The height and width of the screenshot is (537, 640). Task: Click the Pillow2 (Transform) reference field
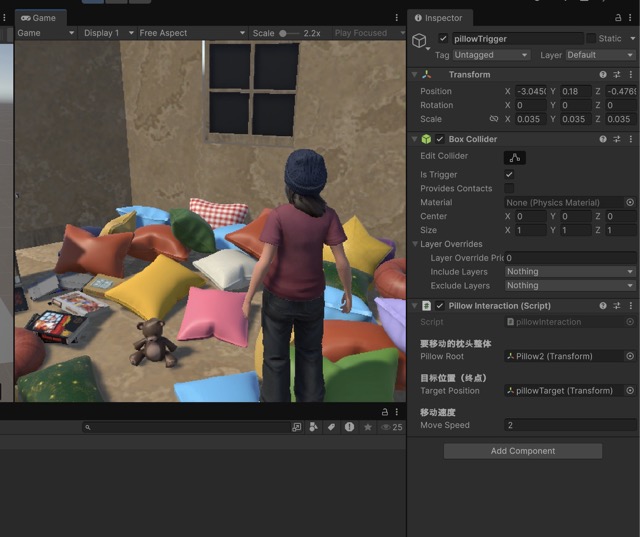pos(564,356)
